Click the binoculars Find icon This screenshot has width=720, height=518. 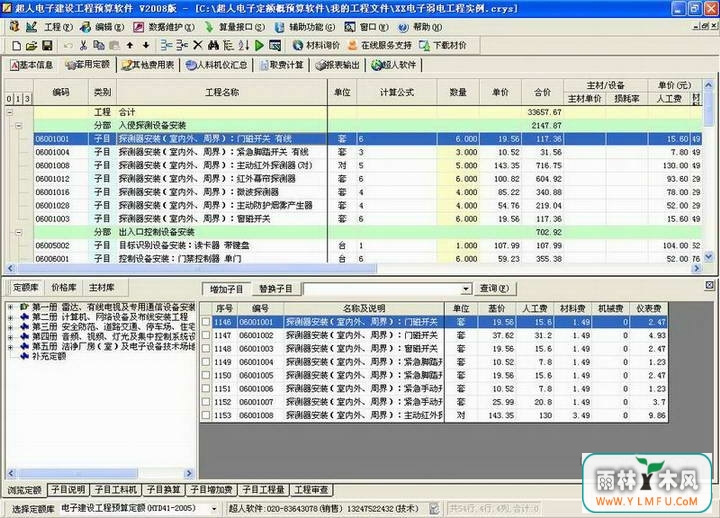tap(213, 45)
